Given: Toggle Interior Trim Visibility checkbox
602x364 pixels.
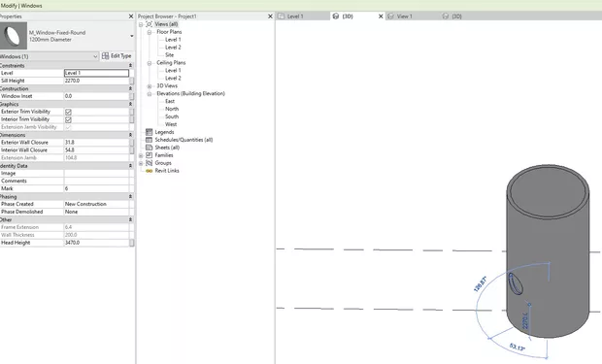Looking at the screenshot, I should pos(68,119).
